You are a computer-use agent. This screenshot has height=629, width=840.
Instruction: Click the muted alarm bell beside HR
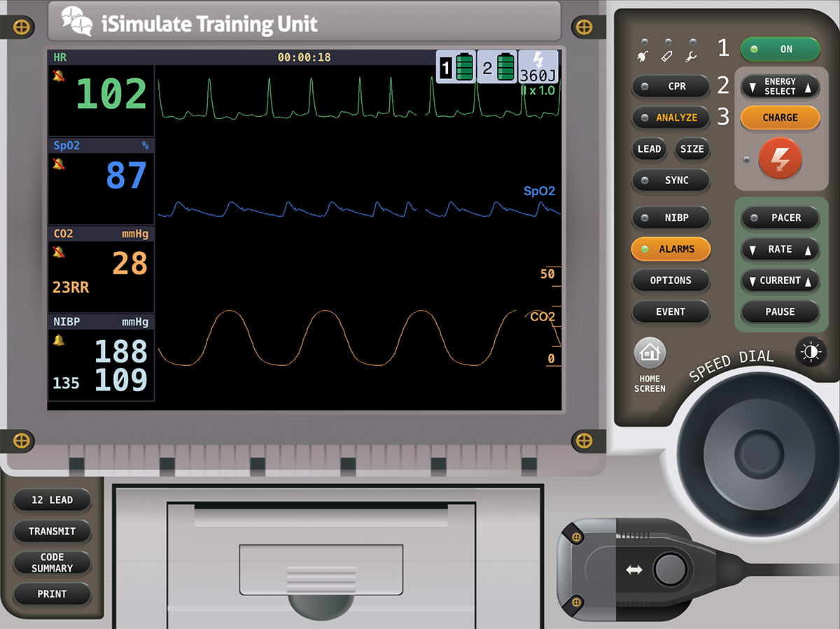click(59, 76)
